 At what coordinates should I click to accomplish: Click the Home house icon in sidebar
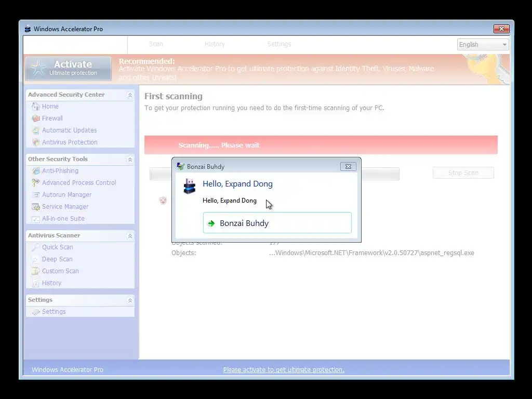pyautogui.click(x=36, y=107)
